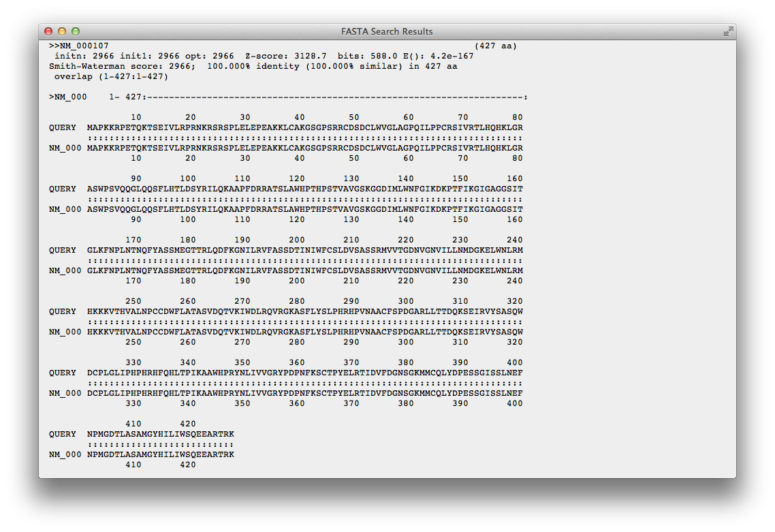Click the FASTA Search Results title text
Image resolution: width=775 pixels, height=532 pixels.
pyautogui.click(x=387, y=31)
